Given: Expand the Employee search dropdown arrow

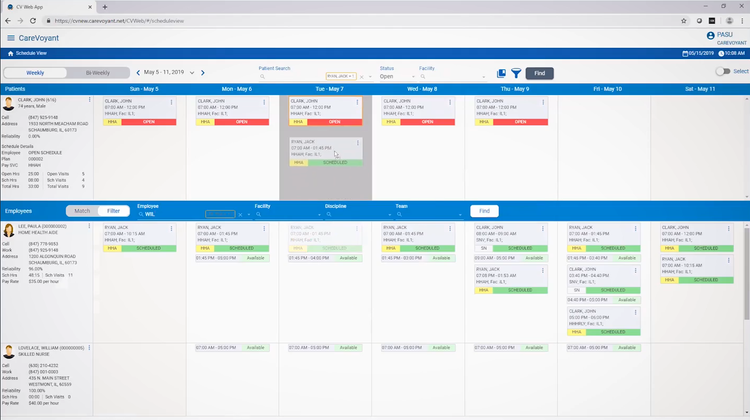Looking at the screenshot, I should (249, 215).
